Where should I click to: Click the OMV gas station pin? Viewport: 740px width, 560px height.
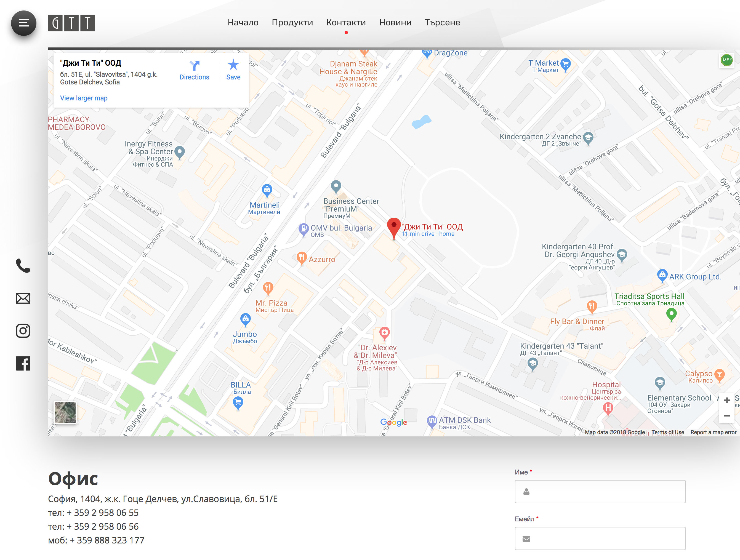[304, 230]
